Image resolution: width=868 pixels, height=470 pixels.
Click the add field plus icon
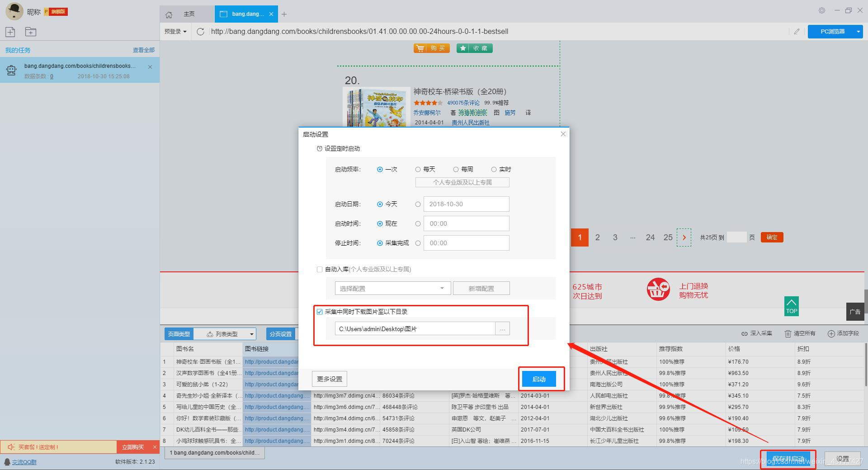pos(831,333)
